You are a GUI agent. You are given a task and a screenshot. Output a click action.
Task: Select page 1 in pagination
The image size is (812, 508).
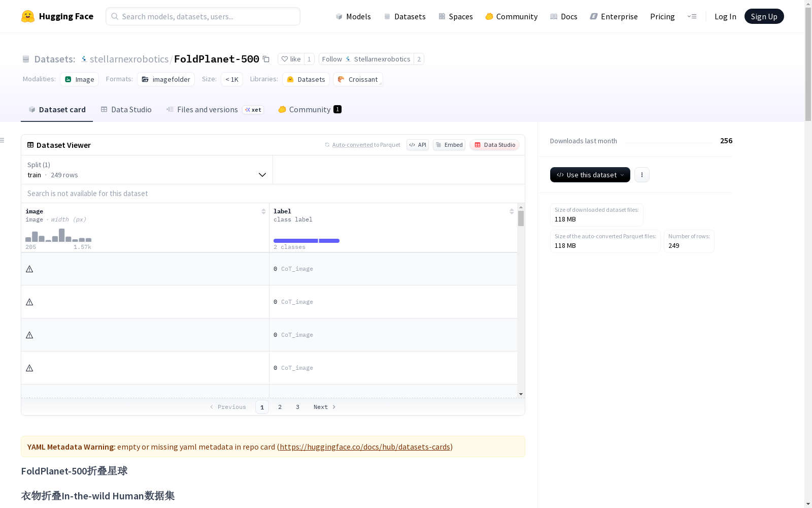(262, 407)
